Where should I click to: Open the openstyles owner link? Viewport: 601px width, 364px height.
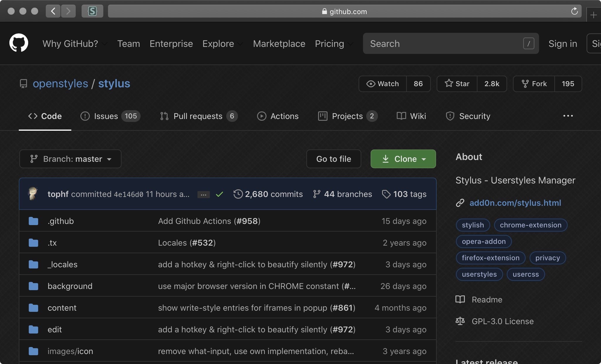click(60, 84)
